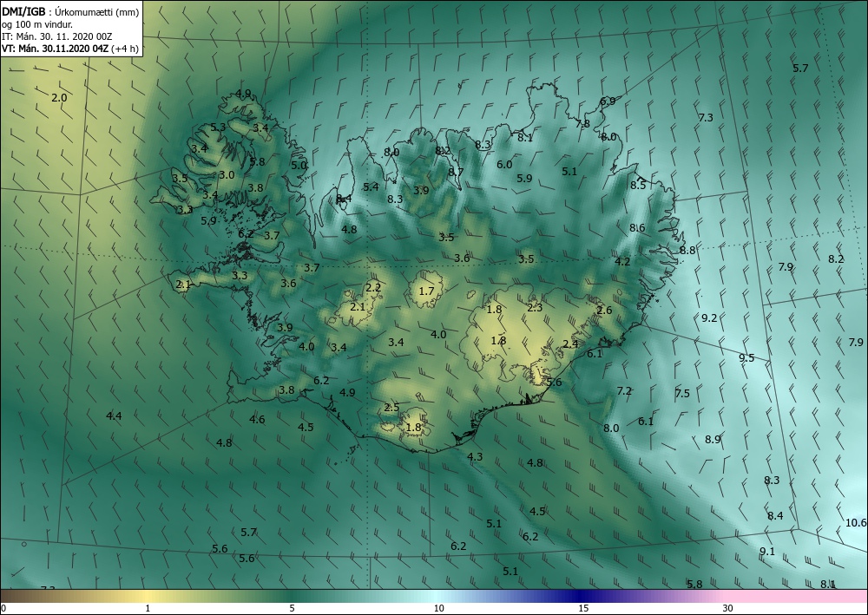Click the 3.0 value label
The width and height of the screenshot is (868, 615).
tap(227, 174)
